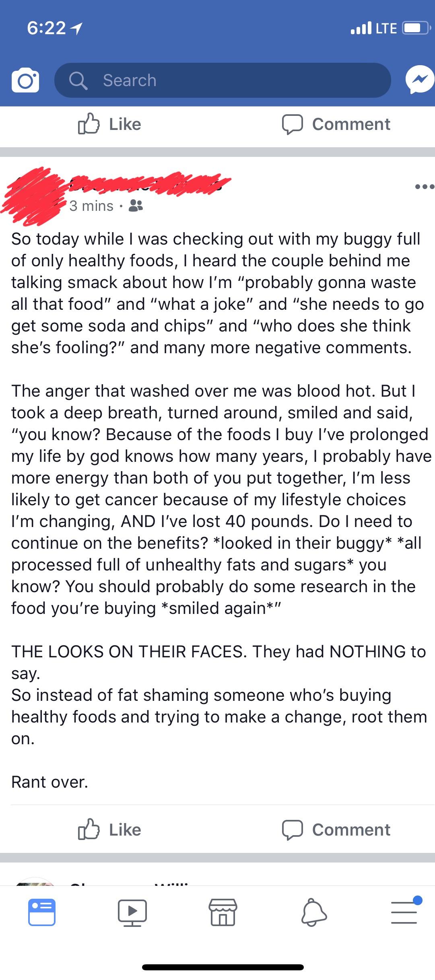Switch to the News Feed tab
This screenshot has height=980, width=435.
42,912
